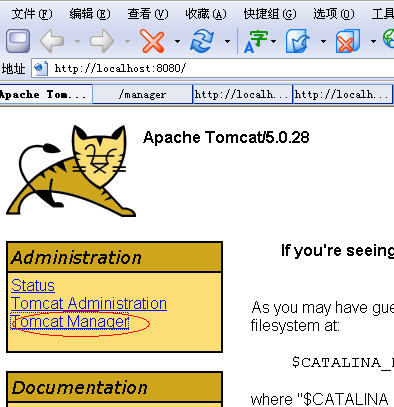Switch to the Apache Tom... tab
Viewport: 394px width, 407px height.
[x=46, y=94]
